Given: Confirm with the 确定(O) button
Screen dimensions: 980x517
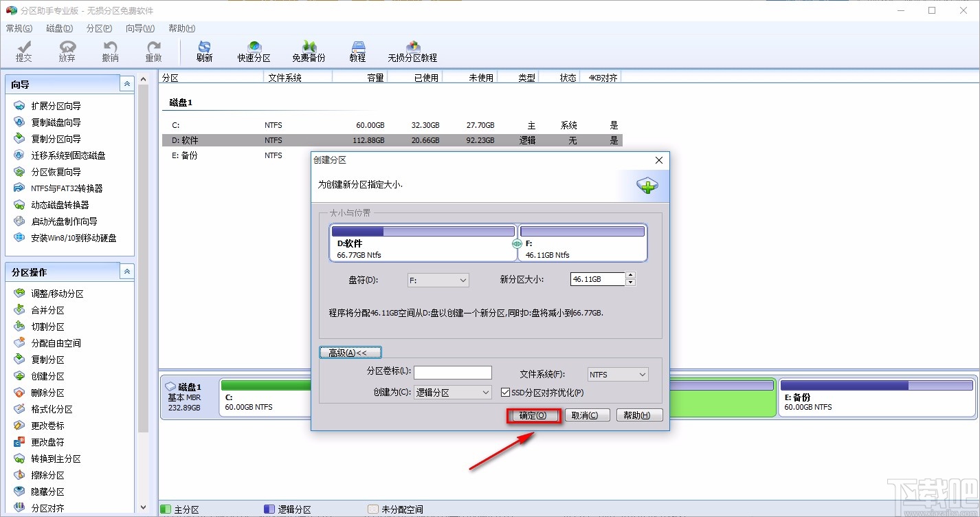Looking at the screenshot, I should (534, 415).
